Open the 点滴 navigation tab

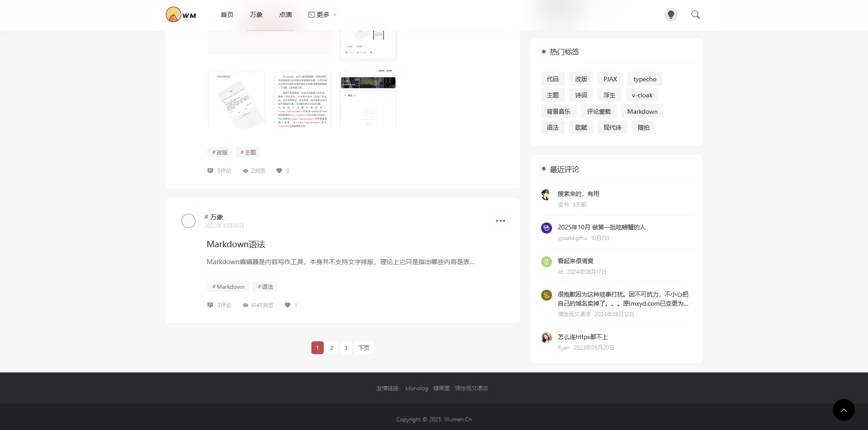(285, 15)
